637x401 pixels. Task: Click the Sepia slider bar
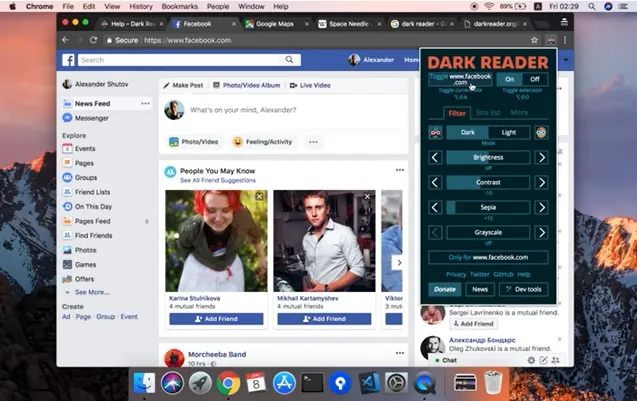pyautogui.click(x=488, y=208)
